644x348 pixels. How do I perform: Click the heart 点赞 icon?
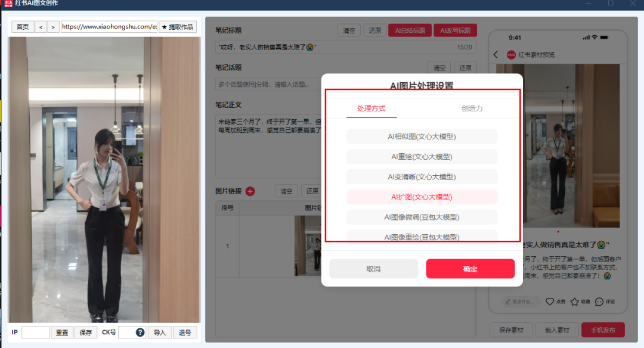pos(550,302)
